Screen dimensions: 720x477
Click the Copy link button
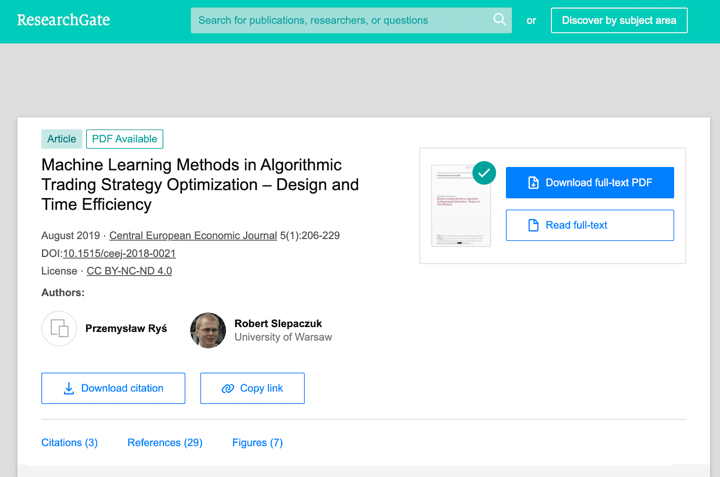[x=252, y=388]
